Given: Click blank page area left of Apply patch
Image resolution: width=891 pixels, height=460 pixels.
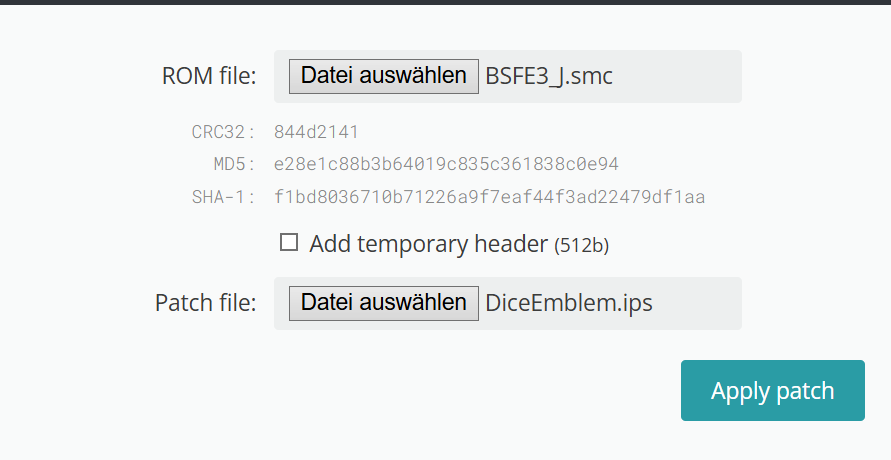Looking at the screenshot, I should click(x=398, y=392).
